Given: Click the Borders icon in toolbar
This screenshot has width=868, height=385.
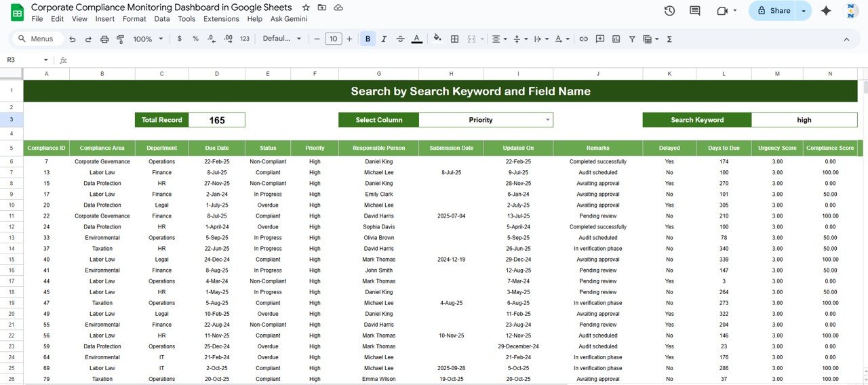Looking at the screenshot, I should [x=454, y=39].
